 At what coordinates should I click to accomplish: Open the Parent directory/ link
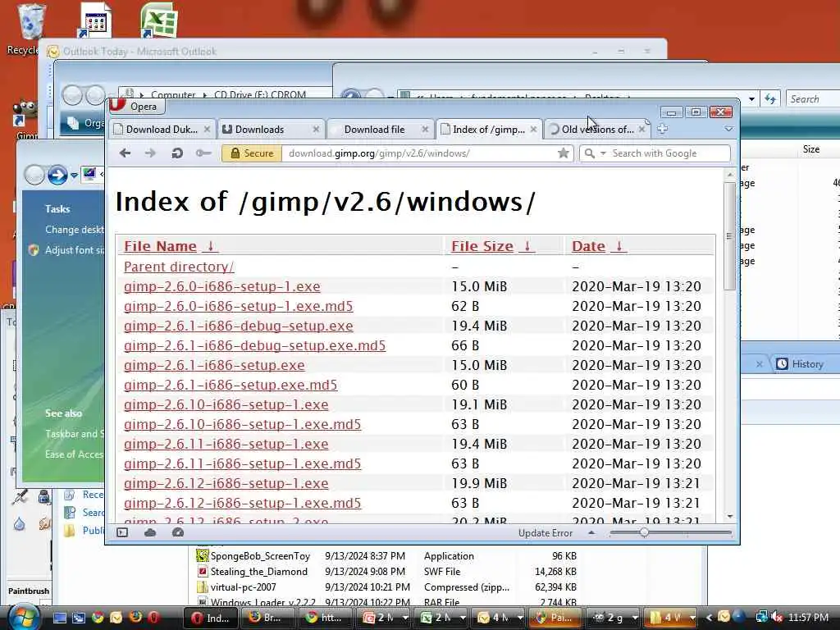pos(179,267)
